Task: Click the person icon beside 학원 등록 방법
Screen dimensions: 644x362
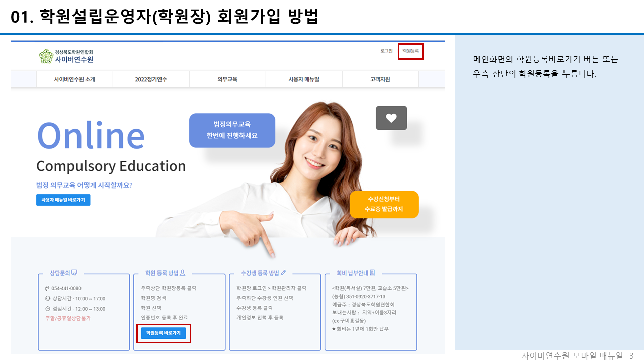Action: 183,273
